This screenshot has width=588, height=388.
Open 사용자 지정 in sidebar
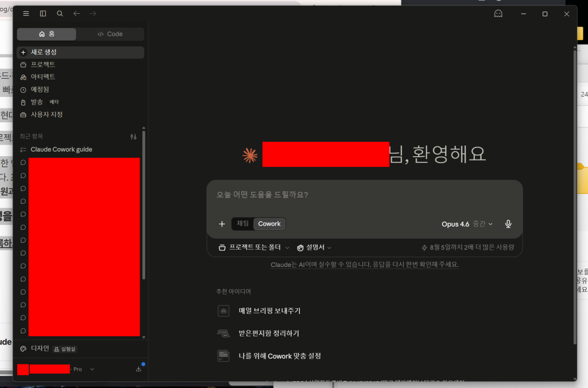[x=80, y=115]
